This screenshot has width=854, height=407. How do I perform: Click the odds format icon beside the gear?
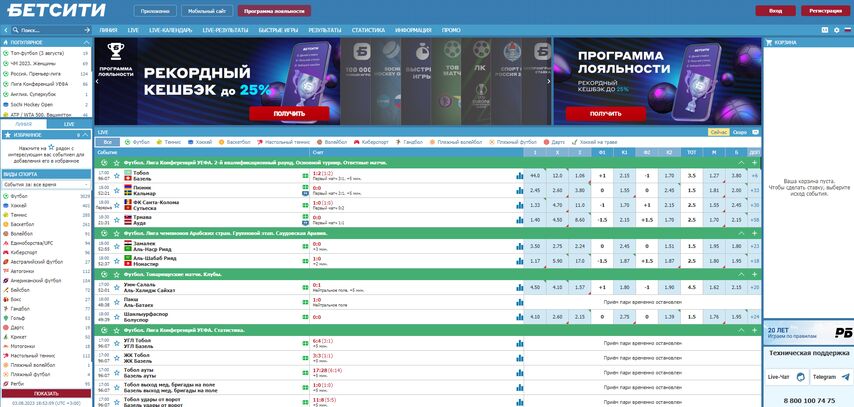(x=825, y=30)
